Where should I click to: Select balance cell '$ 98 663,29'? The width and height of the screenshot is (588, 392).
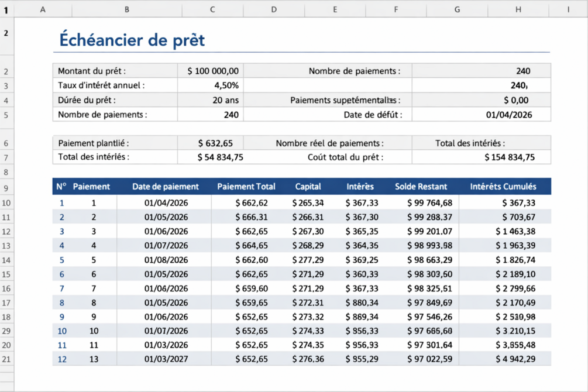pos(430,260)
